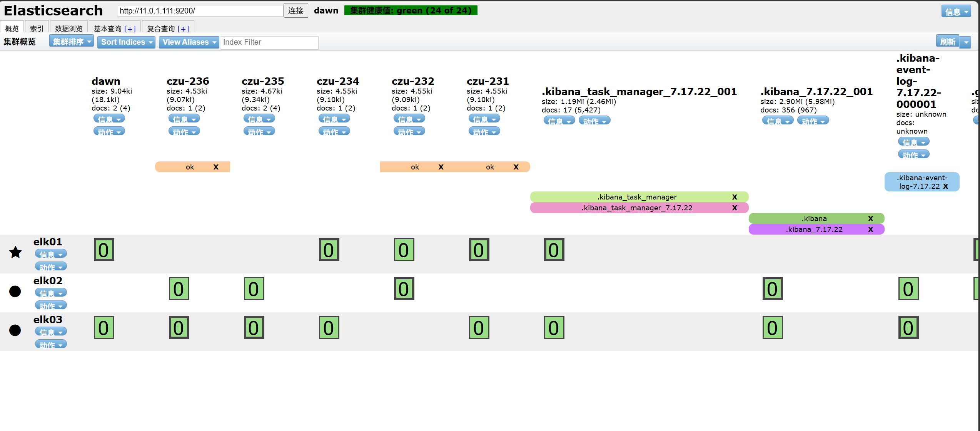Select .kibana_7.17.22_001 shard 0 on elk02
Image resolution: width=980 pixels, height=431 pixels.
point(773,289)
